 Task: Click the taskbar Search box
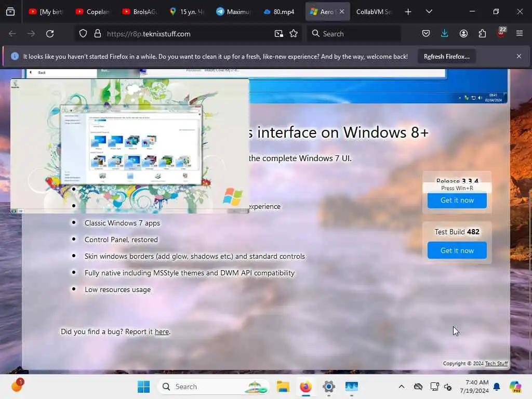(214, 387)
